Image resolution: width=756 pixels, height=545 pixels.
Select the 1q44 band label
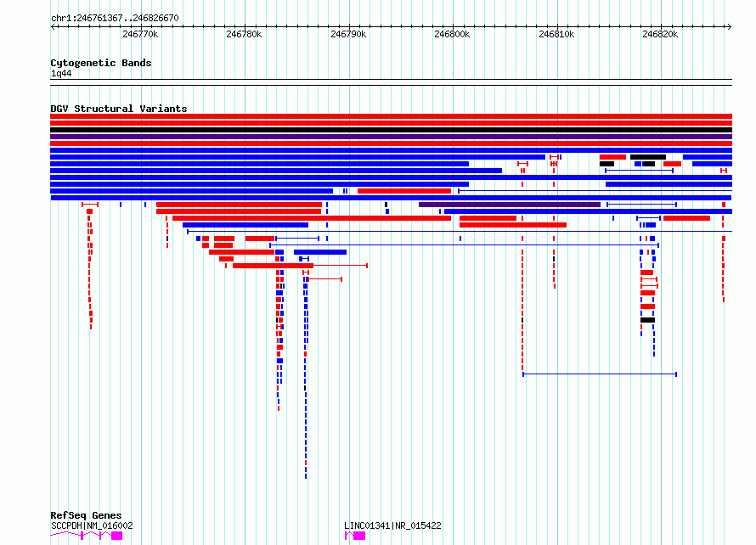pos(61,73)
